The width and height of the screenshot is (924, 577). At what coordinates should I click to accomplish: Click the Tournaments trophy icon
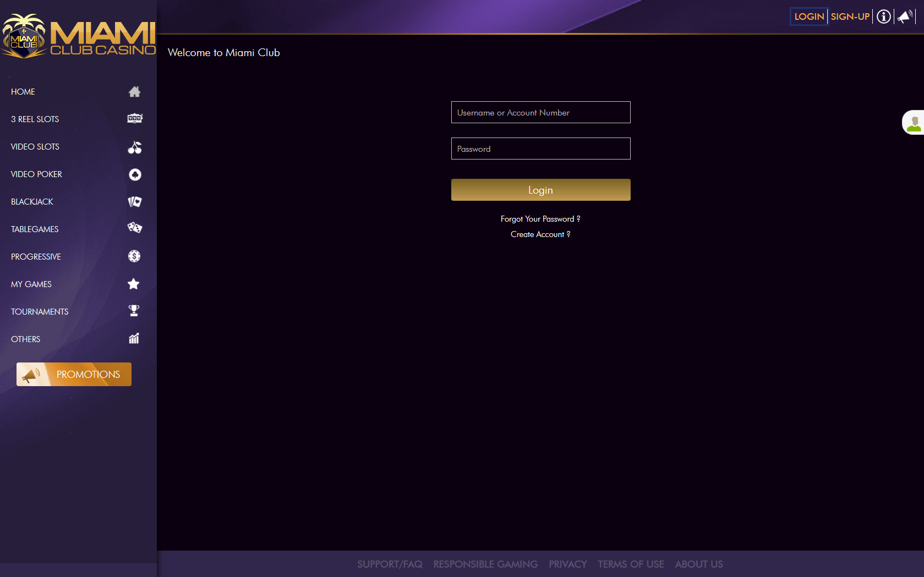134,311
